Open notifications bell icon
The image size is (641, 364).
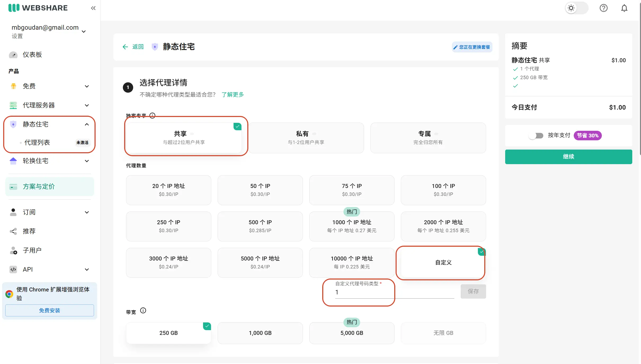624,8
